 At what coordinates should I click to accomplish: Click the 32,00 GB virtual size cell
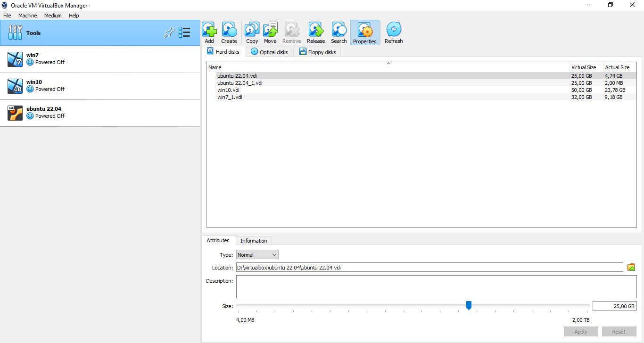[x=581, y=97]
